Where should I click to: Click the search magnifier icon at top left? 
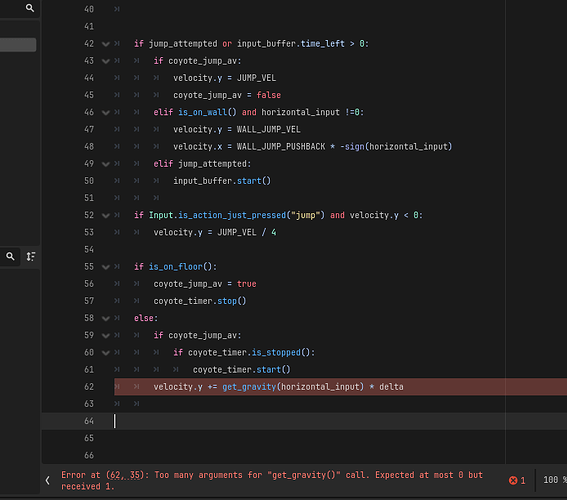30,8
